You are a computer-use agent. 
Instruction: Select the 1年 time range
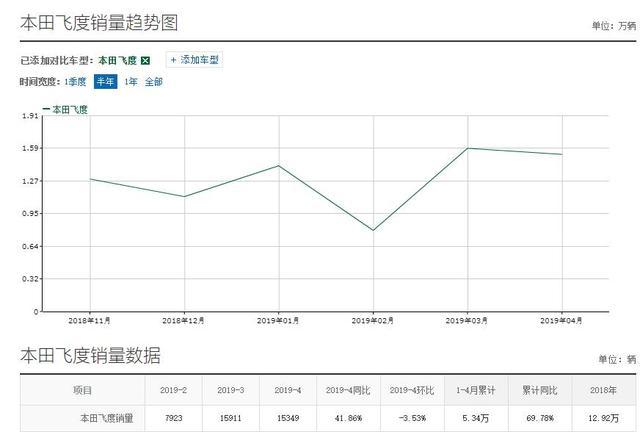pos(131,82)
